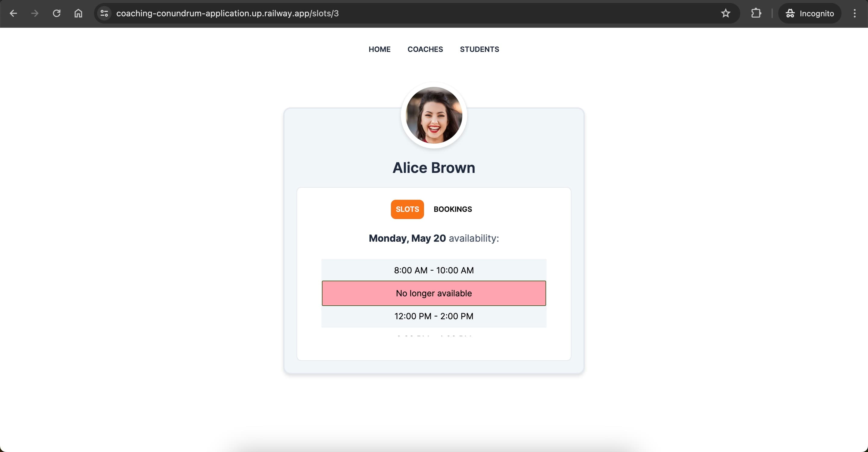Click the browser menu kebab icon

click(x=855, y=13)
